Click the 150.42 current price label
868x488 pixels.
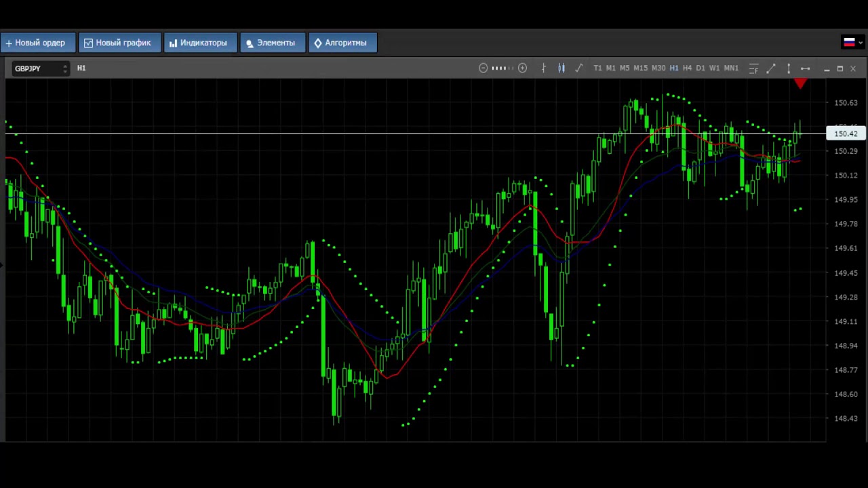(x=846, y=134)
